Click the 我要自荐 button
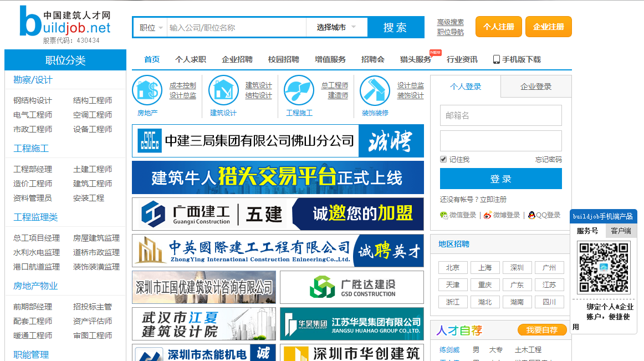Image resolution: width=644 pixels, height=361 pixels. pos(541,330)
